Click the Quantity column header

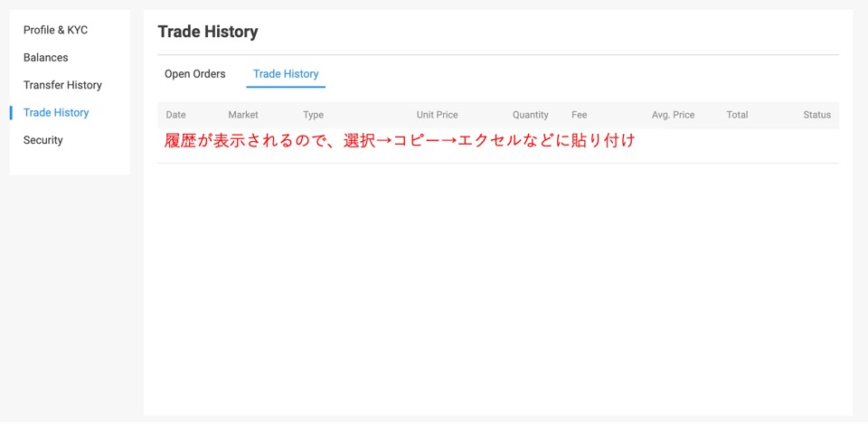[x=531, y=115]
